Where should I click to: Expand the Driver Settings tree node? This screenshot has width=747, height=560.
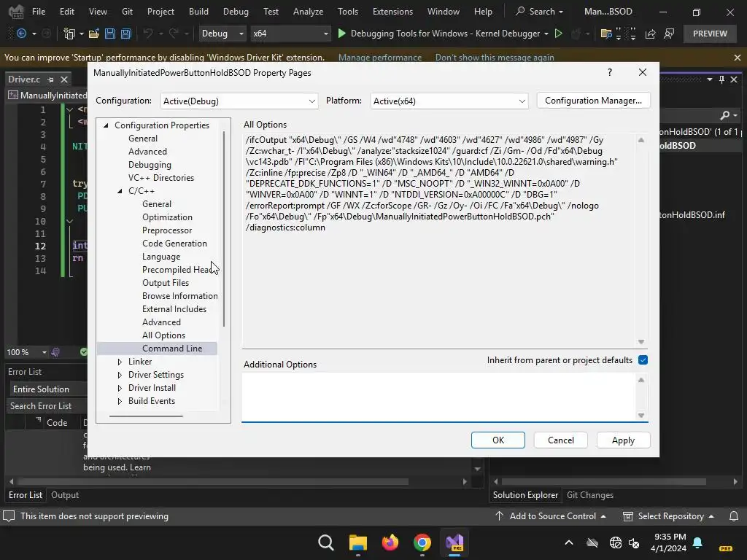click(120, 375)
